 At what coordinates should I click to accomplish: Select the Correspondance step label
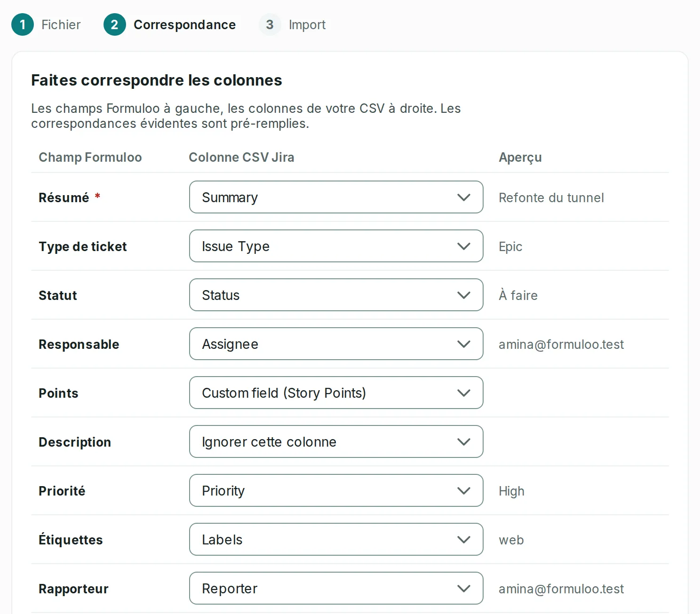point(185,24)
